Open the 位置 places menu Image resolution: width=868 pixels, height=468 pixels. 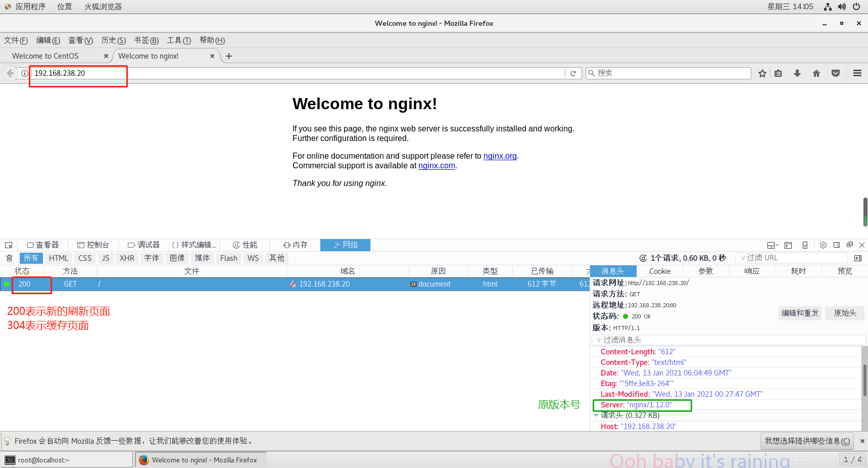(x=65, y=7)
